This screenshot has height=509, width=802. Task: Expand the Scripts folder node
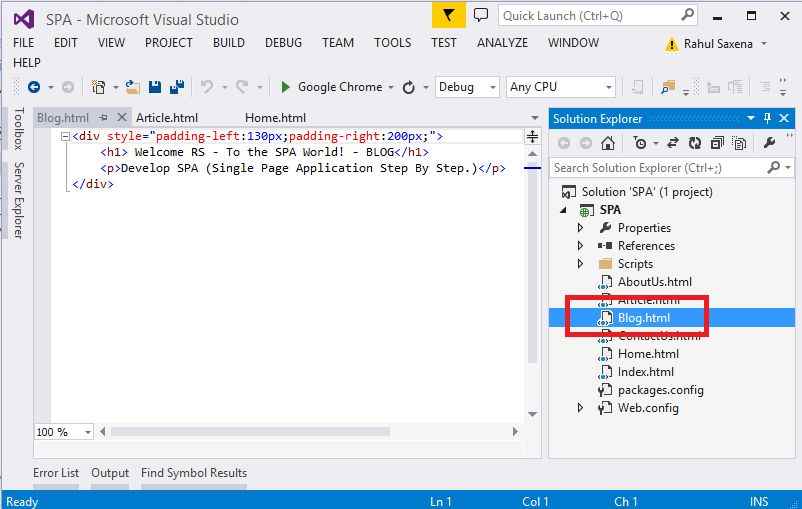click(580, 264)
